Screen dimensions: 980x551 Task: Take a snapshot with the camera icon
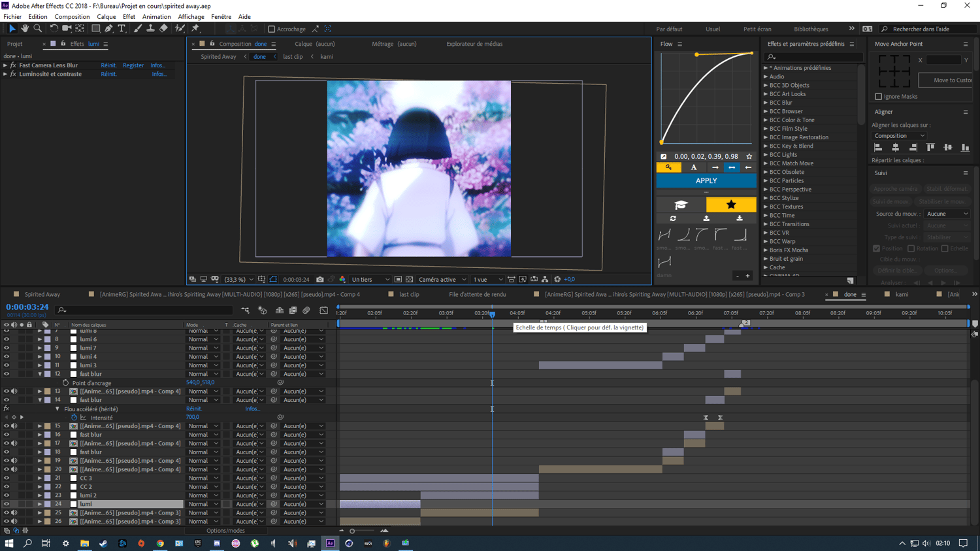pyautogui.click(x=320, y=280)
